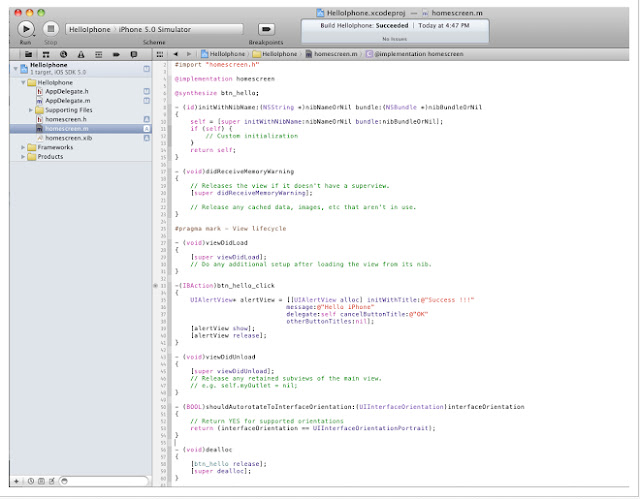Collapse the HelloIphone group folder triangle
640x499 pixels.
[x=23, y=82]
